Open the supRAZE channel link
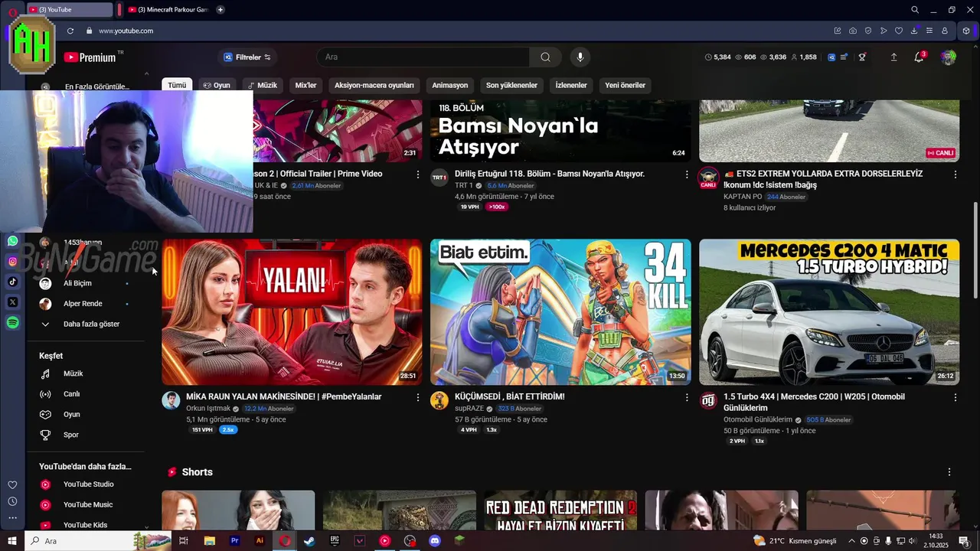Image resolution: width=980 pixels, height=551 pixels. 469,409
